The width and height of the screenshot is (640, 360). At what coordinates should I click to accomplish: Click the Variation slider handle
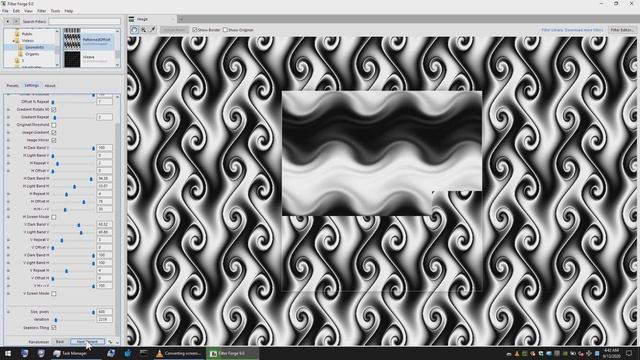[x=56, y=320]
